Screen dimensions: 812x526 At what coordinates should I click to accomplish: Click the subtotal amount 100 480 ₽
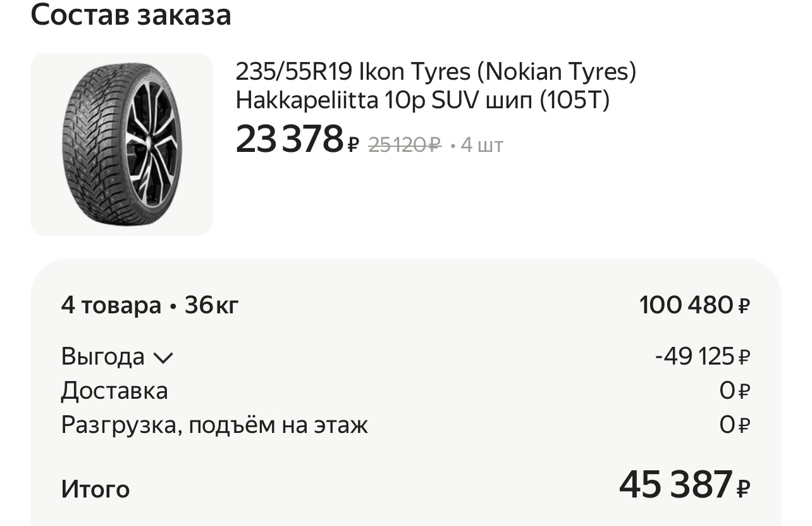(694, 305)
